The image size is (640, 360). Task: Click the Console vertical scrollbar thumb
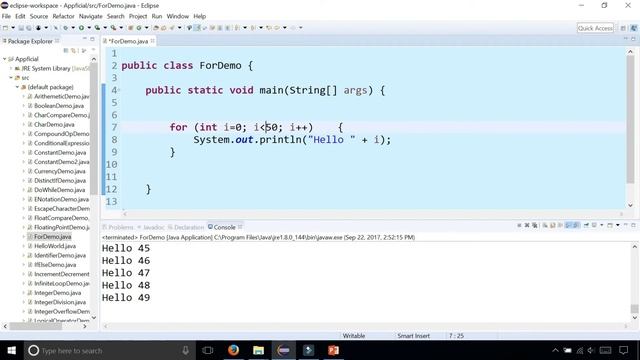(634, 308)
